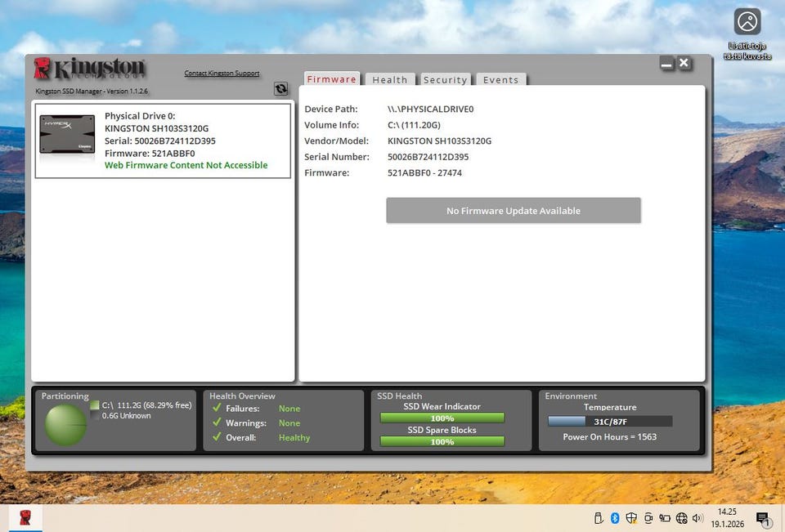The height and width of the screenshot is (532, 785).
Task: Click the taskbar clock showing 14.25
Action: click(x=726, y=517)
